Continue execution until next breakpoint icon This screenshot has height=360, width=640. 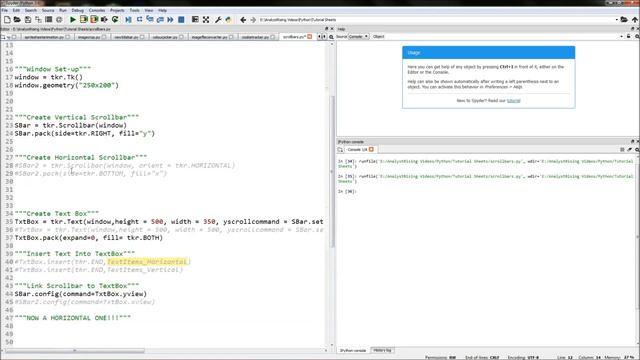click(x=171, y=20)
